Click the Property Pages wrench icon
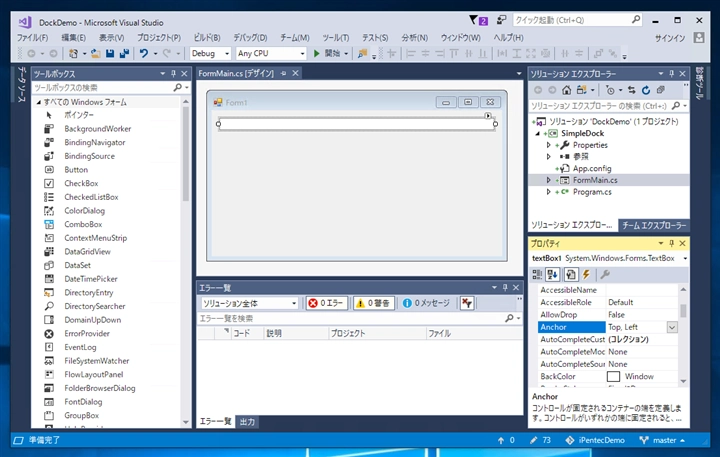720x457 pixels. (605, 275)
